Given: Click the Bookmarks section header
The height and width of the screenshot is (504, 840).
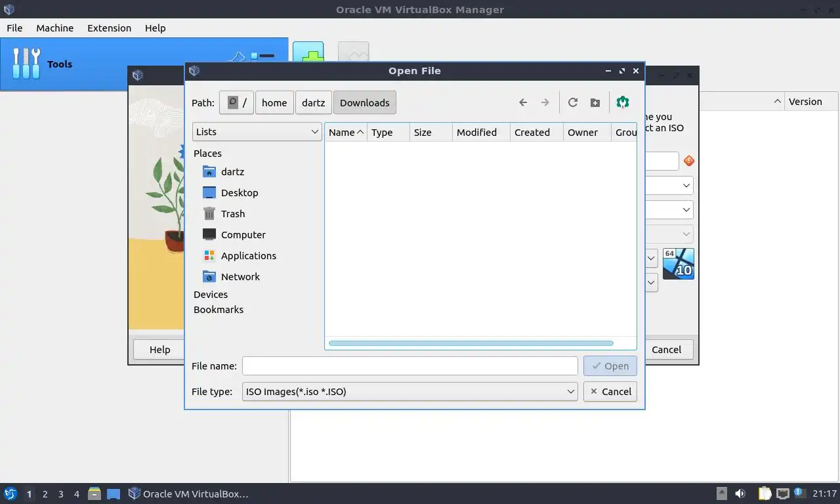Looking at the screenshot, I should [219, 310].
